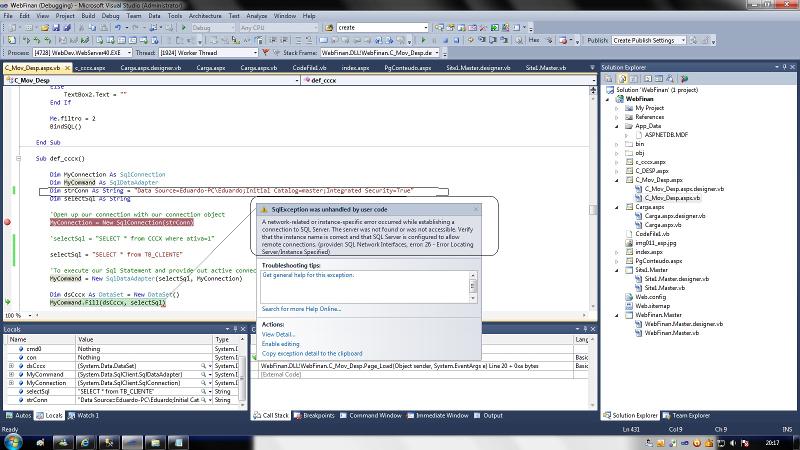This screenshot has height=450, width=800.
Task: Collapse the def_cccx Sub outlining box
Action: coord(18,159)
